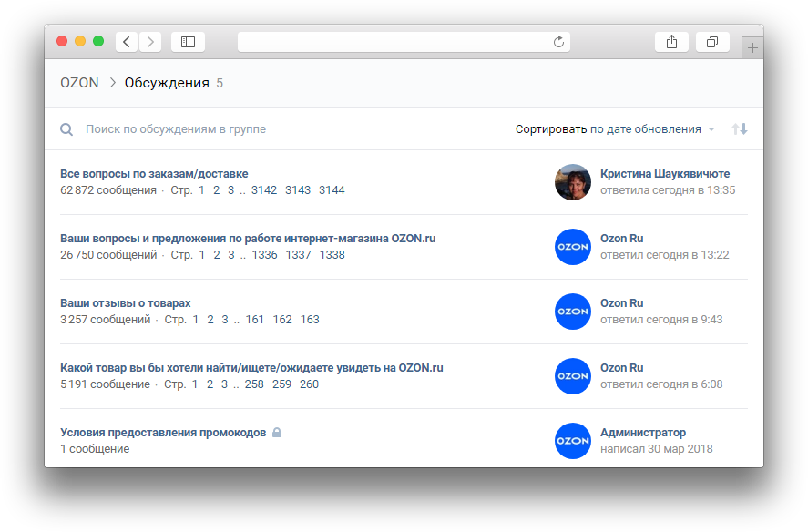
Task: Open Ozon Ru name above ответил сегодня в 13:22
Action: point(621,238)
